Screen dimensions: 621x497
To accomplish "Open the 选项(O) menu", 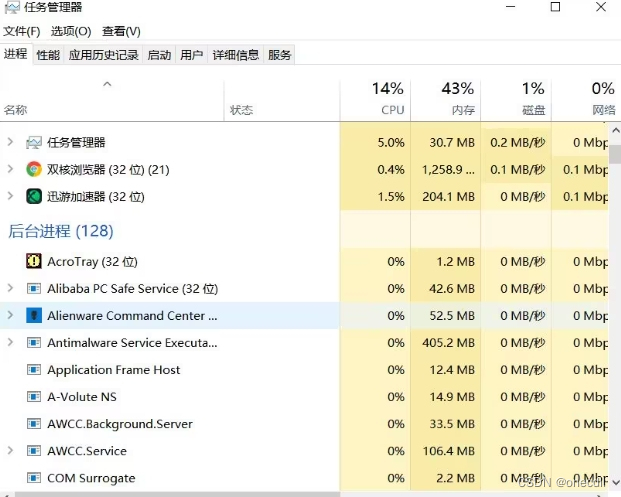I will click(71, 31).
